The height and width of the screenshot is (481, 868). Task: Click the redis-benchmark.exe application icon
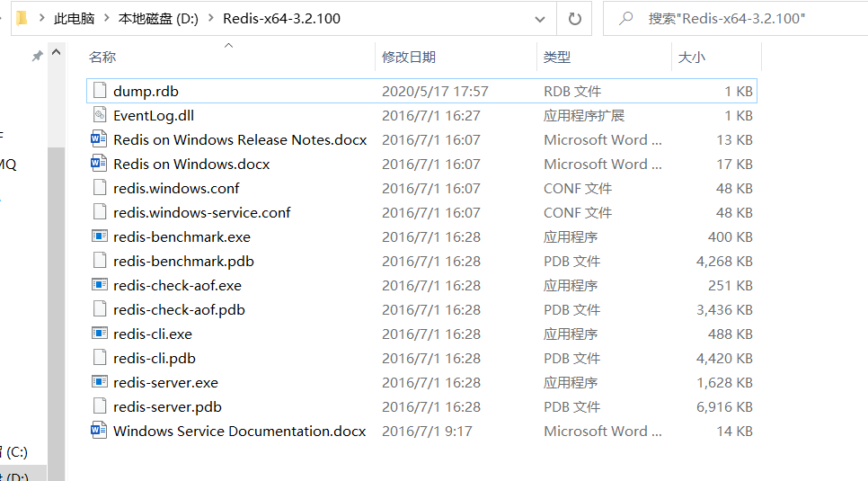[100, 236]
